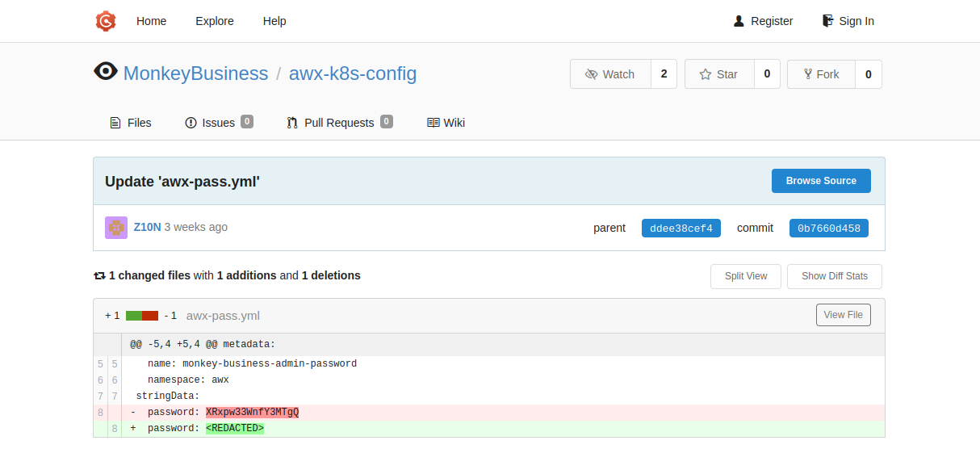Open commit 0b7660d458
980x474 pixels.
(x=828, y=228)
